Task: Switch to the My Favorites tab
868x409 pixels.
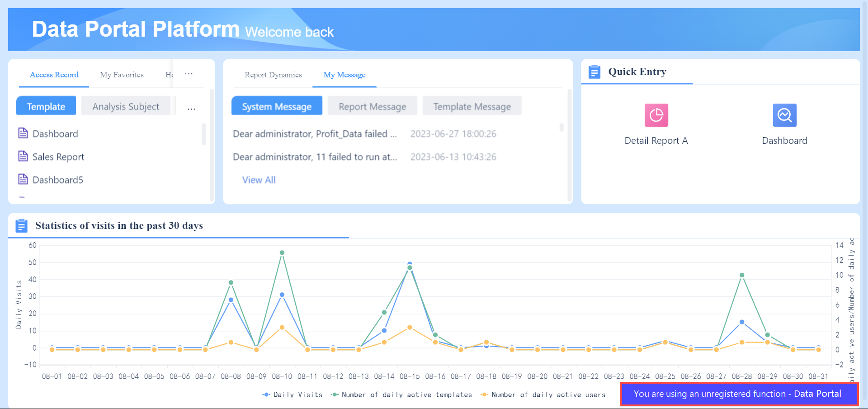Action: [x=121, y=75]
